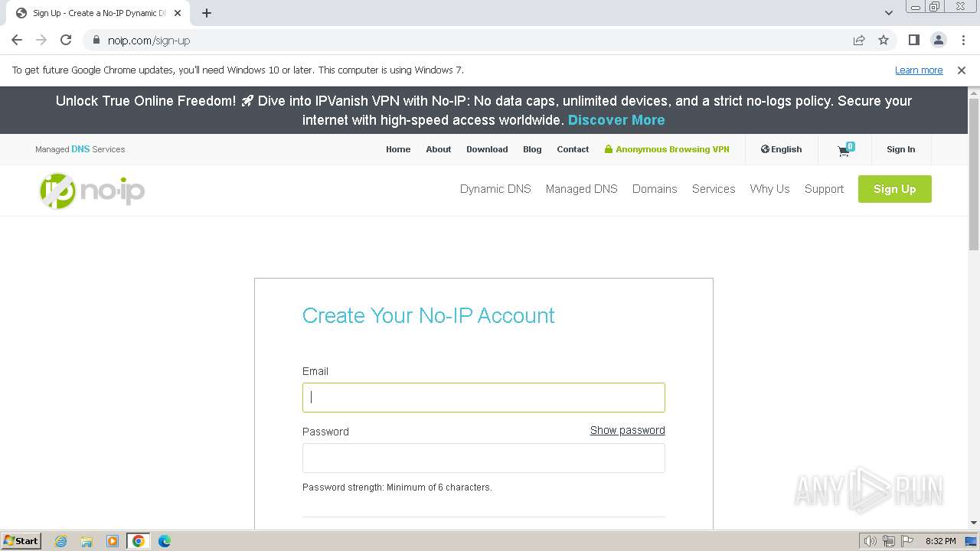This screenshot has width=980, height=551.
Task: Open the Managed DNS menu
Action: click(582, 189)
